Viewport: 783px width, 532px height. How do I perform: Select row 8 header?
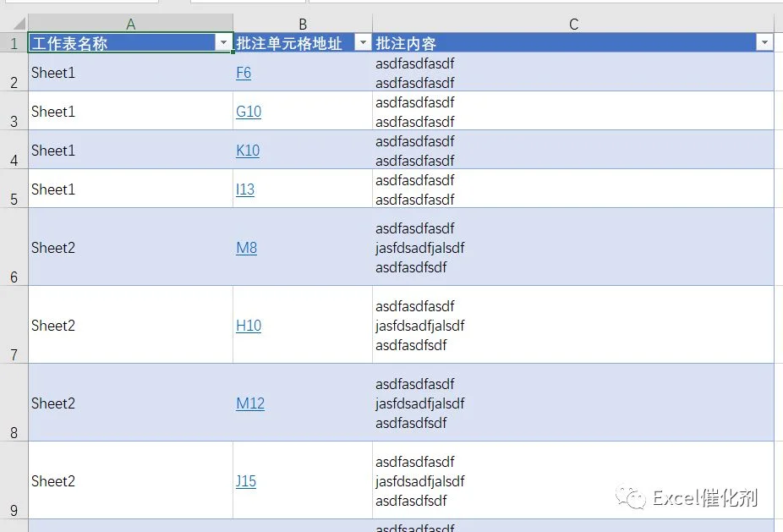point(14,403)
